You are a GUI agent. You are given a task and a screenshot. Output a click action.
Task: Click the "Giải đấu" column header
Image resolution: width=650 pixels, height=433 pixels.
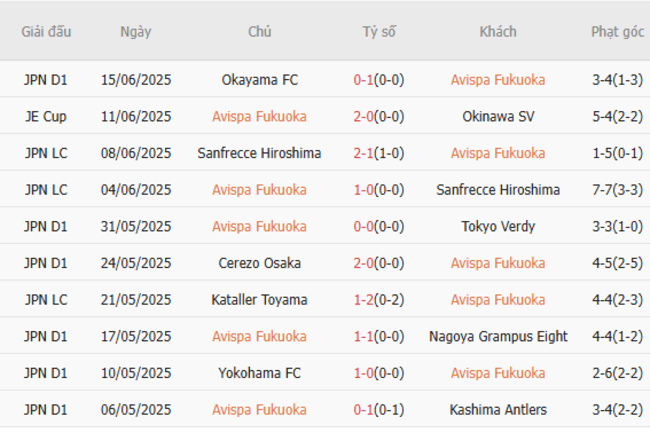click(x=46, y=32)
